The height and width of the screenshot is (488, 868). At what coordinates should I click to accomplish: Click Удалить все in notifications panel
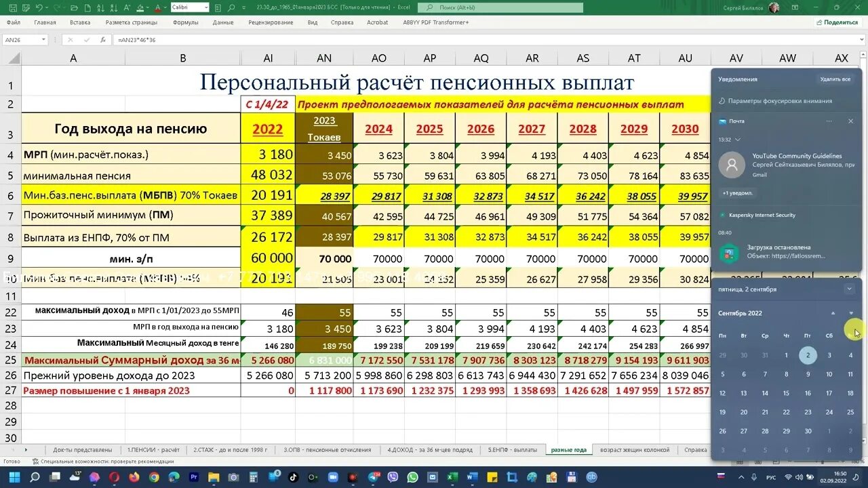tap(835, 79)
